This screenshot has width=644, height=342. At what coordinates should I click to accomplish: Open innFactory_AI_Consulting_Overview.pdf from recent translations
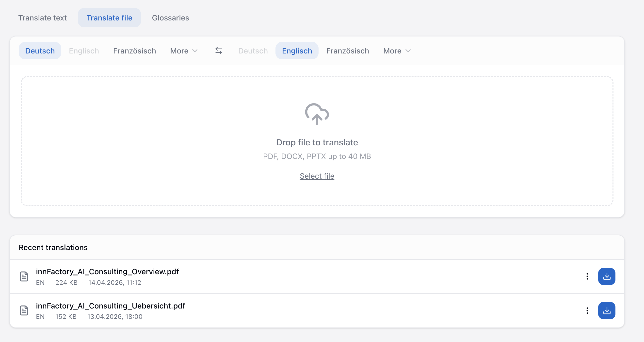click(108, 271)
